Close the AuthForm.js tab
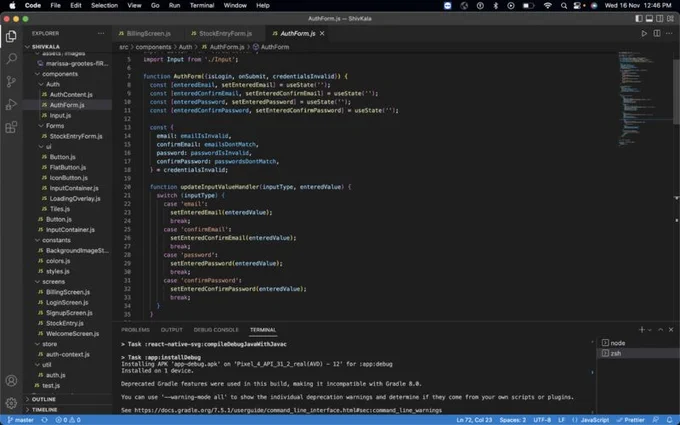680x425 pixels. click(x=322, y=33)
